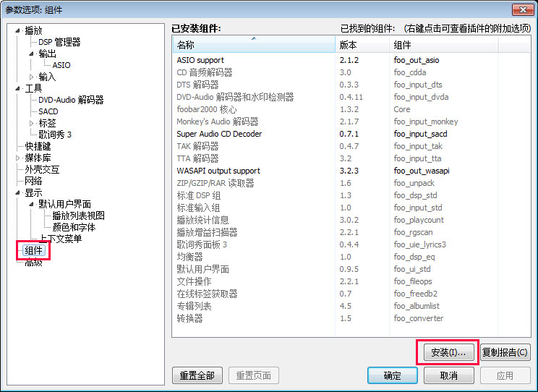The image size is (538, 392).
Task: Click the foo_out_wasapi component cell
Action: point(422,171)
